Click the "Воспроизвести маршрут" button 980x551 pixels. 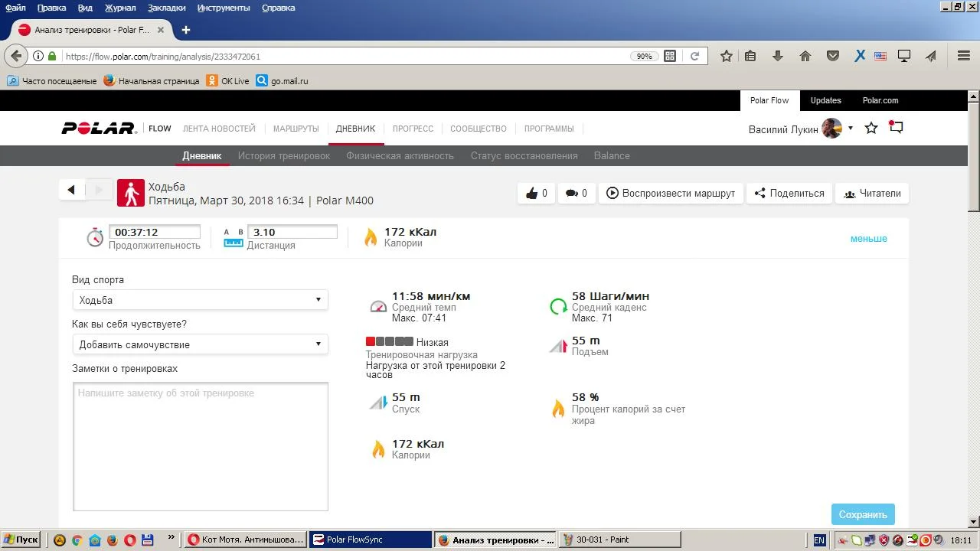click(x=671, y=194)
